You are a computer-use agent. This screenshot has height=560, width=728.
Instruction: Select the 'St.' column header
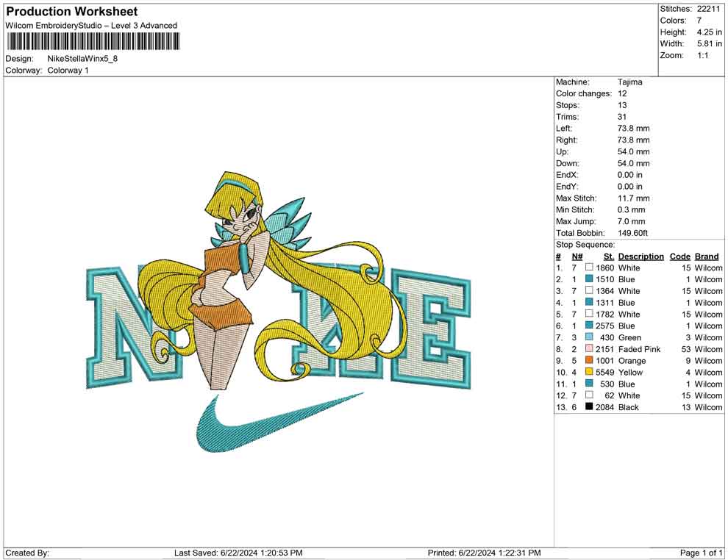point(609,256)
